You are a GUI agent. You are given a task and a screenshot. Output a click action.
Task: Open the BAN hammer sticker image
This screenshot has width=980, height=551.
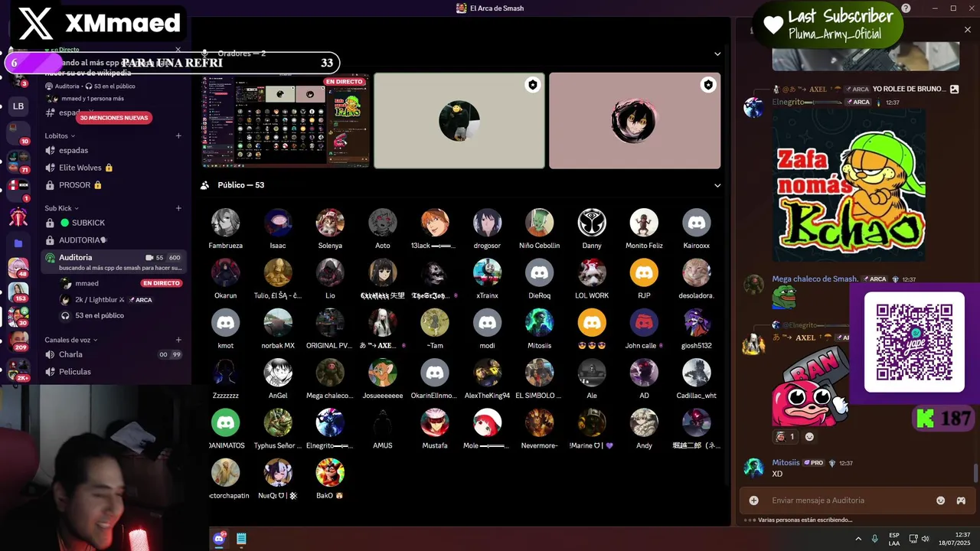pyautogui.click(x=811, y=386)
